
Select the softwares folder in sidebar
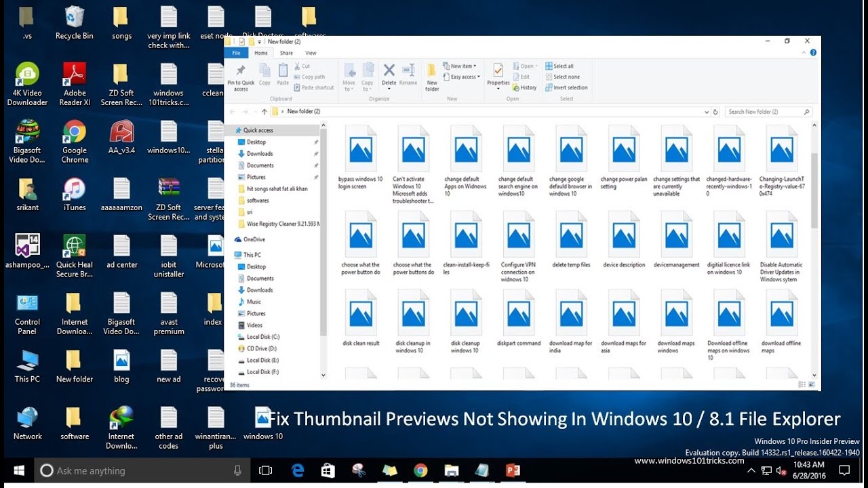[258, 201]
